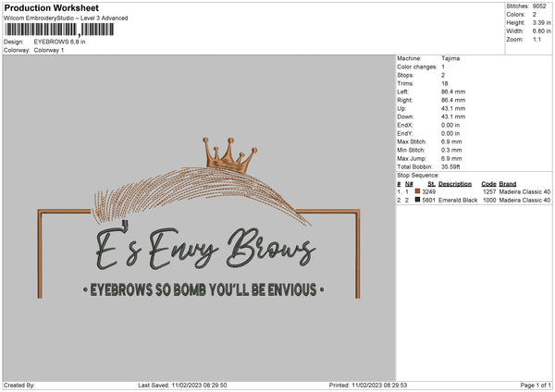Select the Stops value 2
Image resolution: width=555 pixels, height=392 pixels.
pos(443,75)
